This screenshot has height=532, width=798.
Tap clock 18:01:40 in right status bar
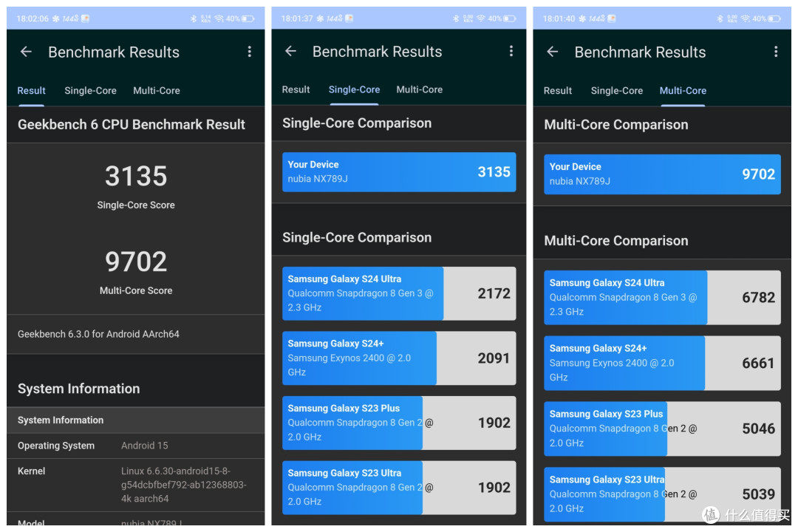559,18
